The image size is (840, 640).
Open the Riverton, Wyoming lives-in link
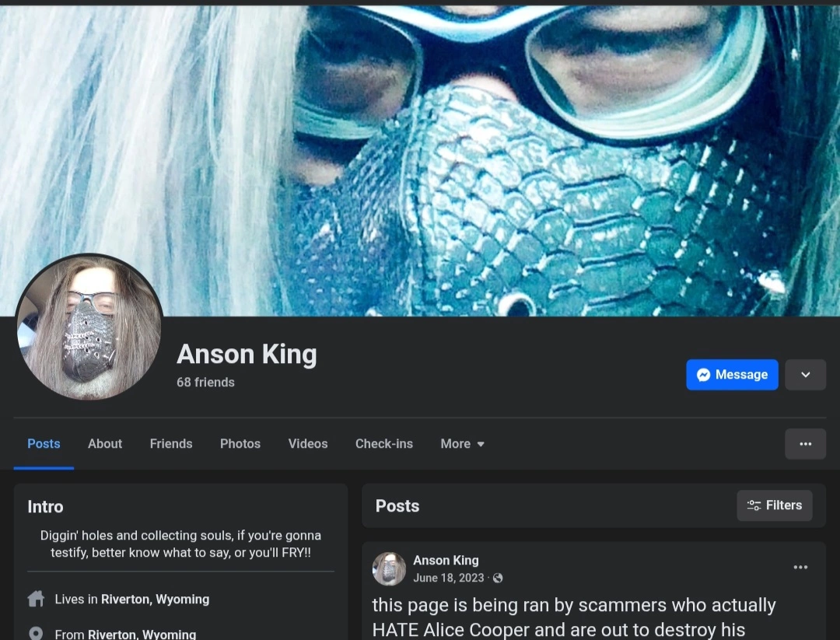tap(156, 600)
